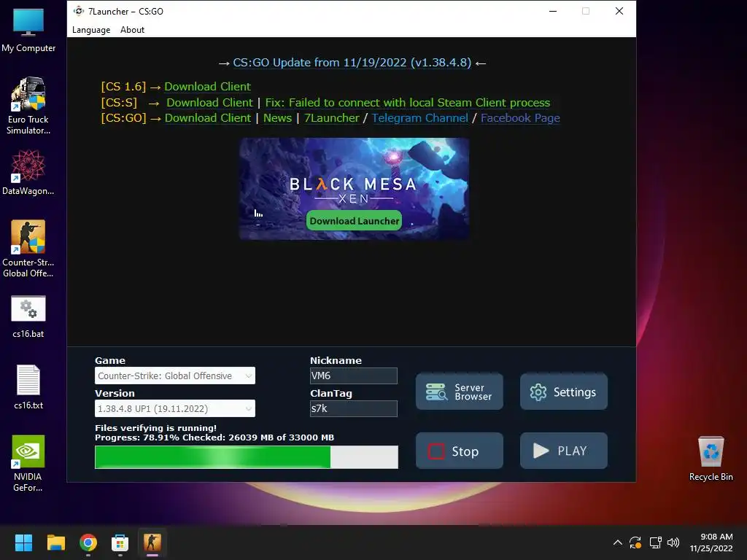Open volume control tray icon
This screenshot has width=747, height=560.
coord(673,542)
